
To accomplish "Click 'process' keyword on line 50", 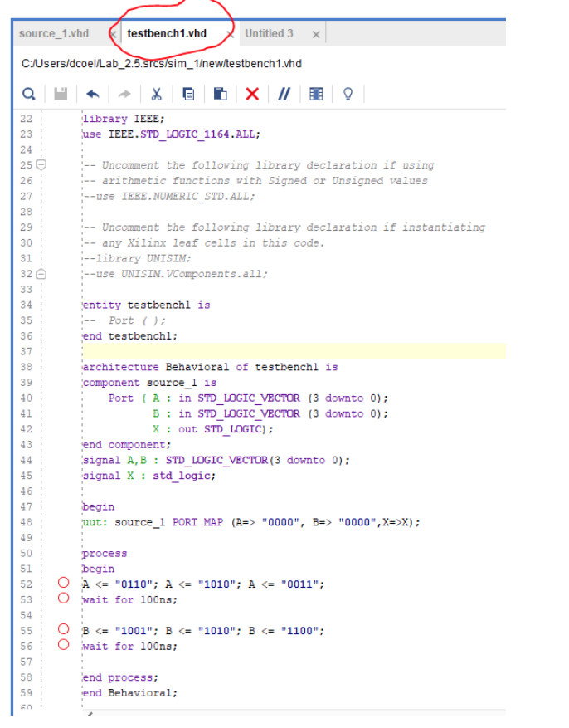I will [x=105, y=554].
